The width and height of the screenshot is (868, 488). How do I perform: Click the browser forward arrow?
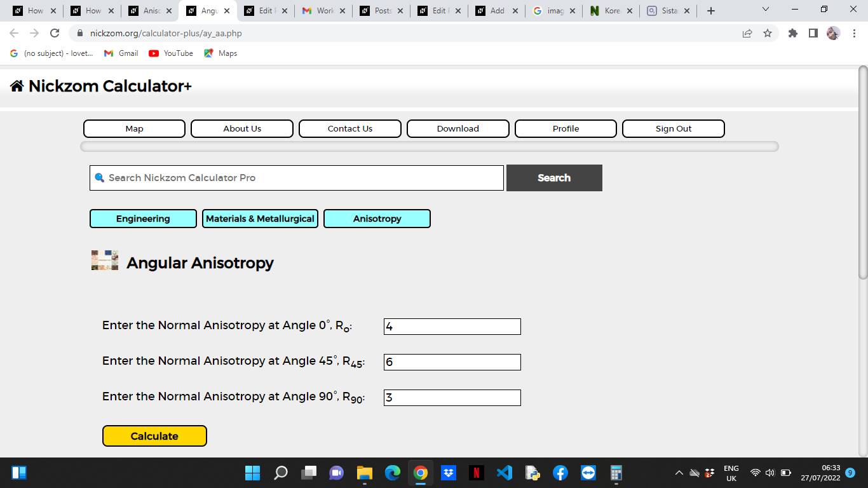coord(34,33)
